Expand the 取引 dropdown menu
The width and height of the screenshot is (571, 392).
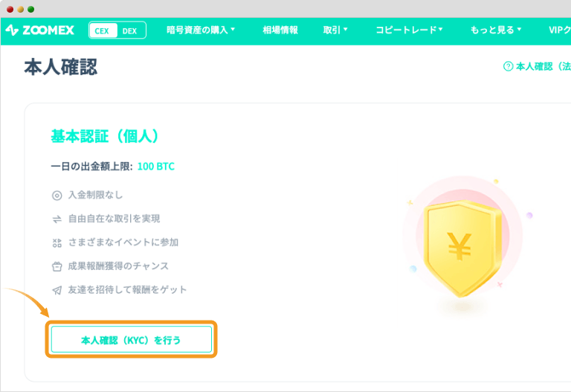click(x=335, y=30)
